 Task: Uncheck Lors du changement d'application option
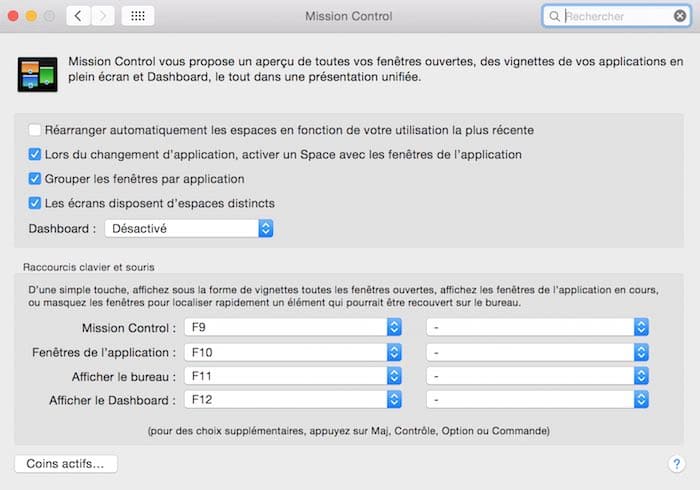(34, 154)
